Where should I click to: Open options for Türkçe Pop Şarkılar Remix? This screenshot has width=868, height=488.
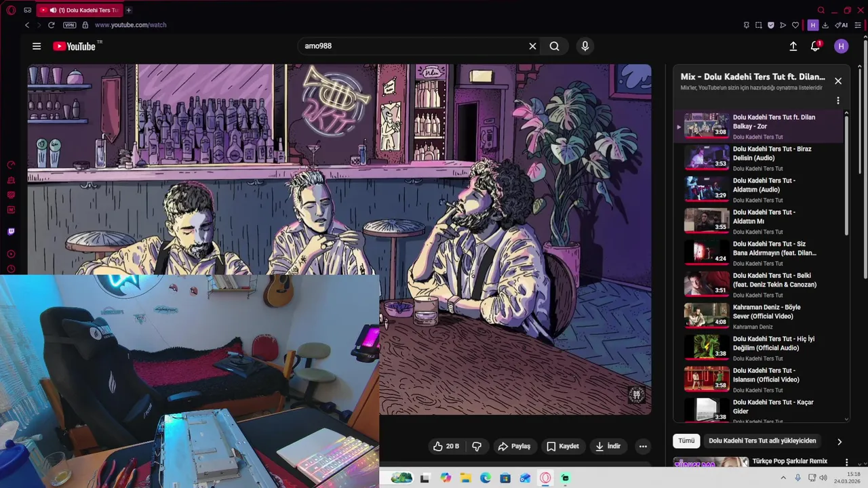pyautogui.click(x=846, y=462)
